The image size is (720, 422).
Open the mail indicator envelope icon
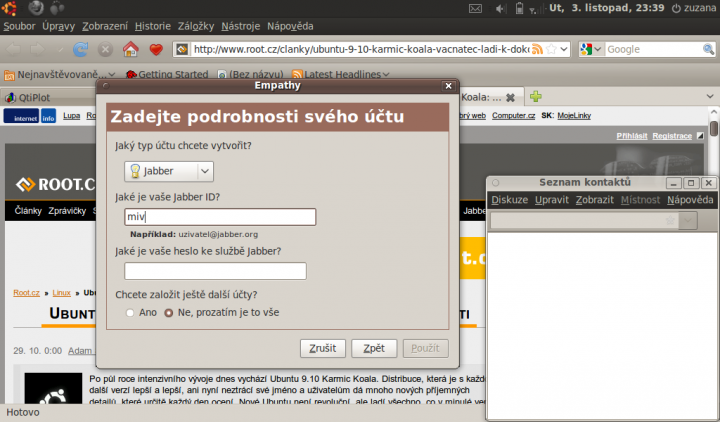(x=475, y=8)
